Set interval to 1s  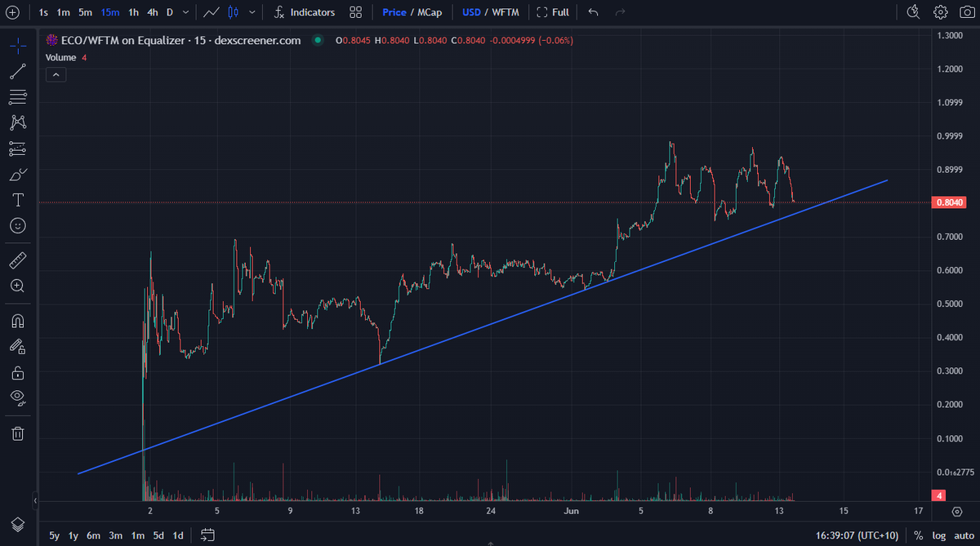(x=43, y=12)
